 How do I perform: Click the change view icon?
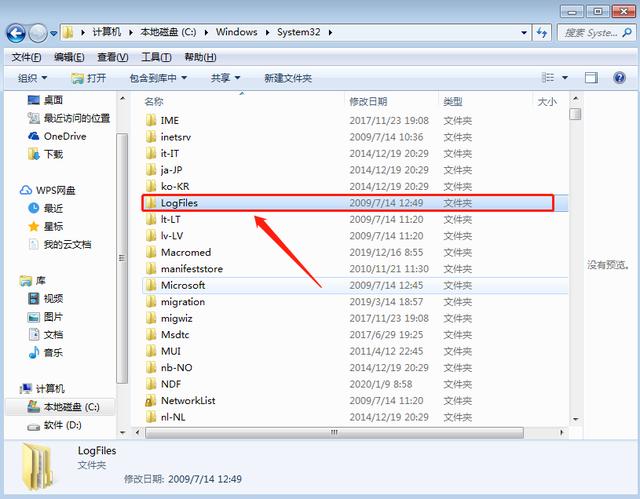547,78
